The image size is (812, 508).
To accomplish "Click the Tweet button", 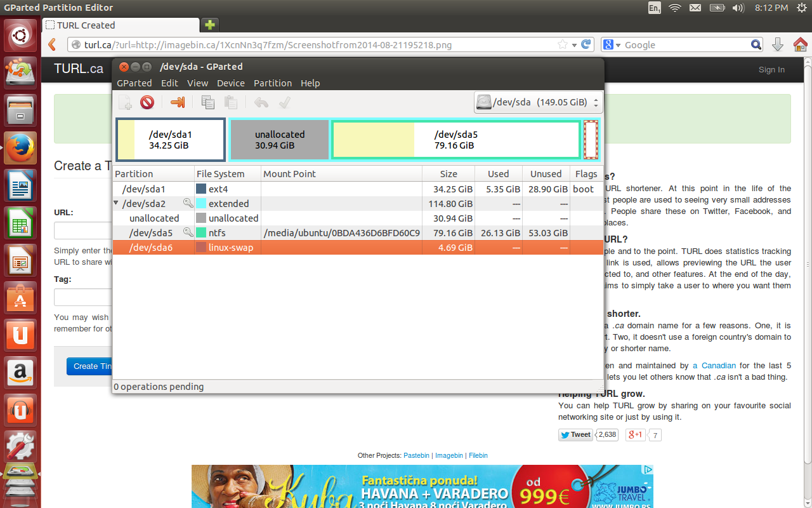I will pos(575,435).
